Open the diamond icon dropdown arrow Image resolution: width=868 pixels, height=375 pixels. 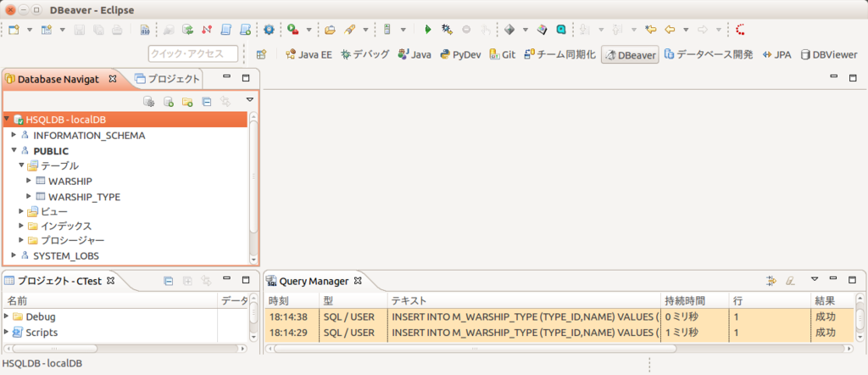click(525, 30)
